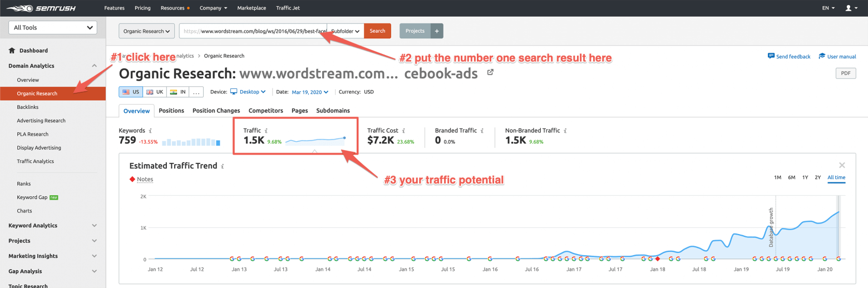Set chart range to 1M
Image resolution: width=868 pixels, height=288 pixels.
click(777, 177)
